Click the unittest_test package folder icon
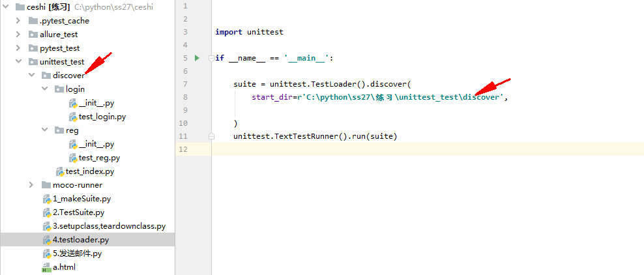The height and width of the screenshot is (275, 644). point(33,61)
